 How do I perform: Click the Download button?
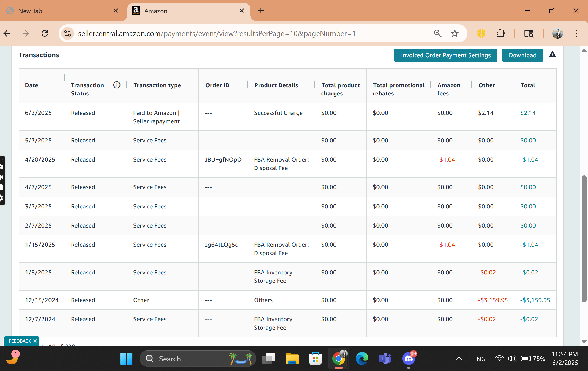coord(522,55)
